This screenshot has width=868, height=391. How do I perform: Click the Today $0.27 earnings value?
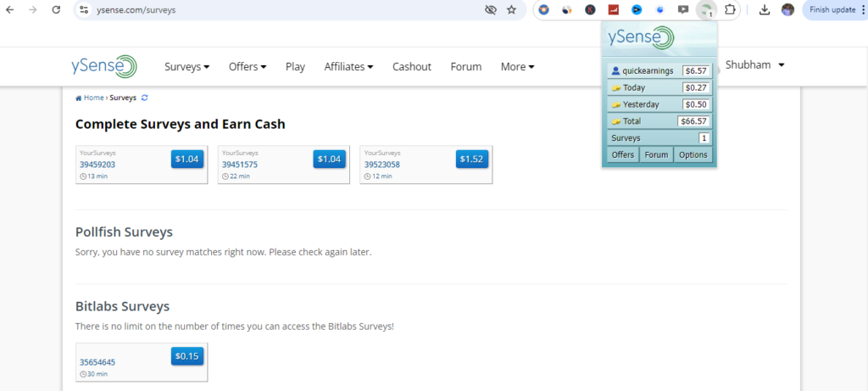pos(696,87)
